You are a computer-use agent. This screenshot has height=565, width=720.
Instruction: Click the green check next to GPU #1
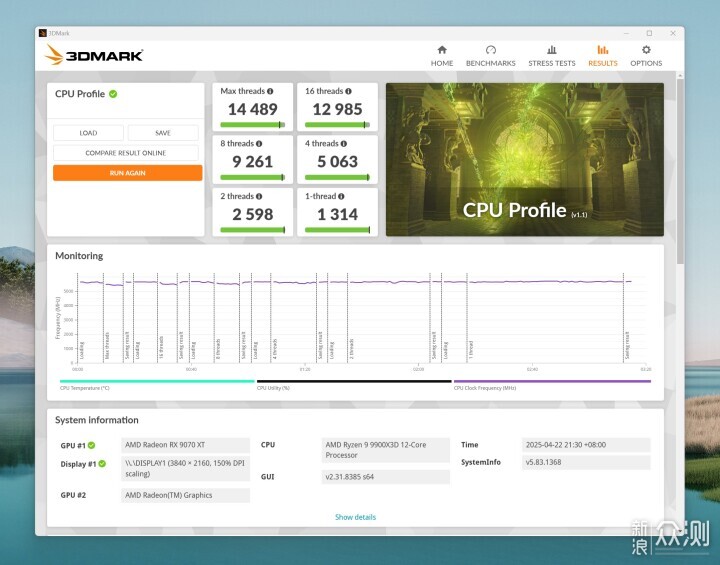(x=91, y=445)
